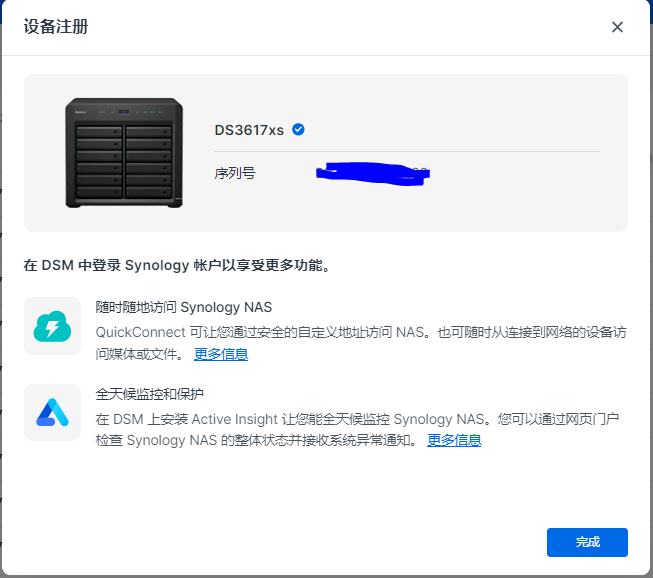Open 更多信息 link for Active Insight
653x578 pixels.
(454, 440)
